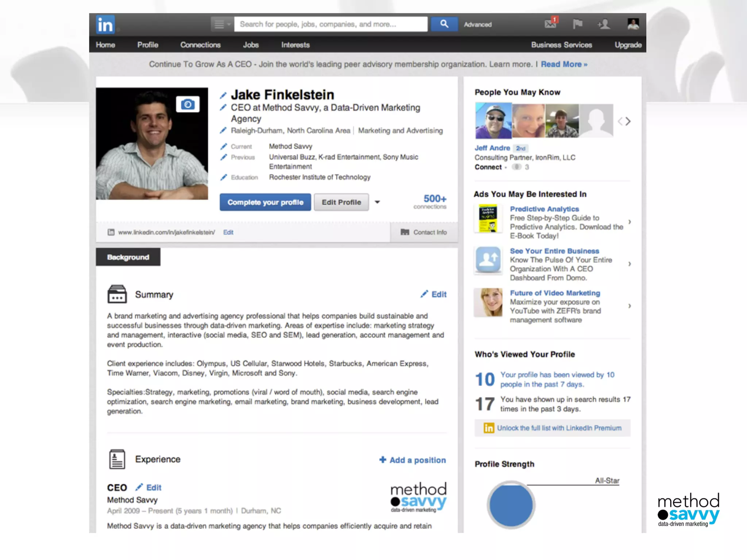Edit the CEO position
Screen dimensions: 747x560
pos(148,487)
